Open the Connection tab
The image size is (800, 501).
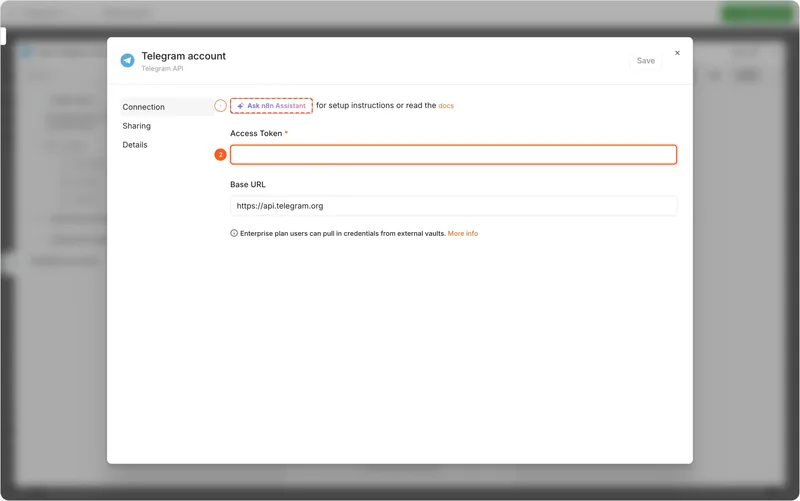(x=166, y=107)
